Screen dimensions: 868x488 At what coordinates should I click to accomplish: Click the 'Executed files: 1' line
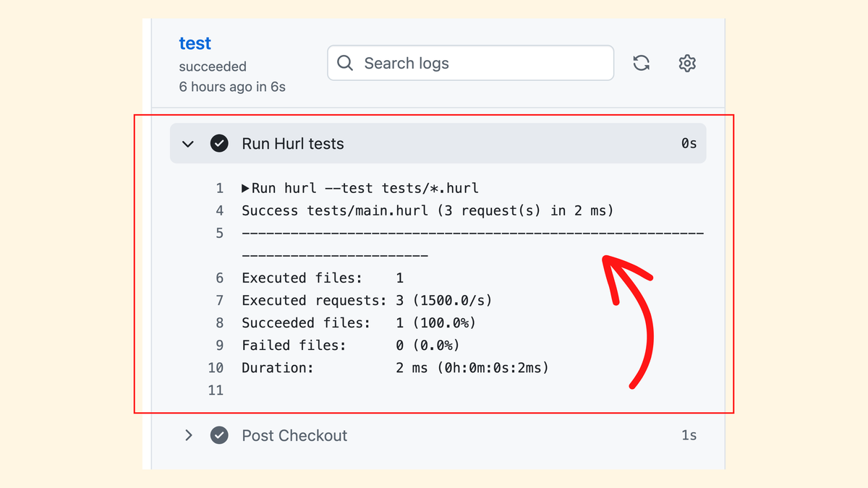click(323, 278)
